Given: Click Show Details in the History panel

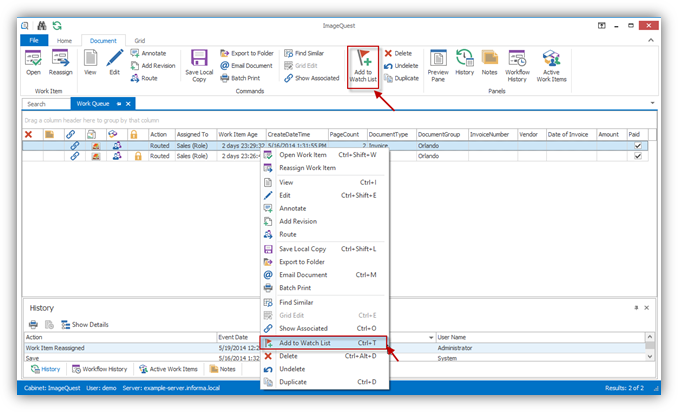Looking at the screenshot, I should tap(85, 325).
